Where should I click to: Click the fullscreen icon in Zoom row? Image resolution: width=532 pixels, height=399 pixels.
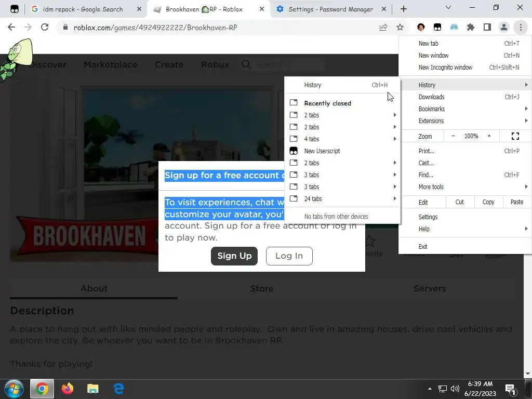(x=515, y=136)
